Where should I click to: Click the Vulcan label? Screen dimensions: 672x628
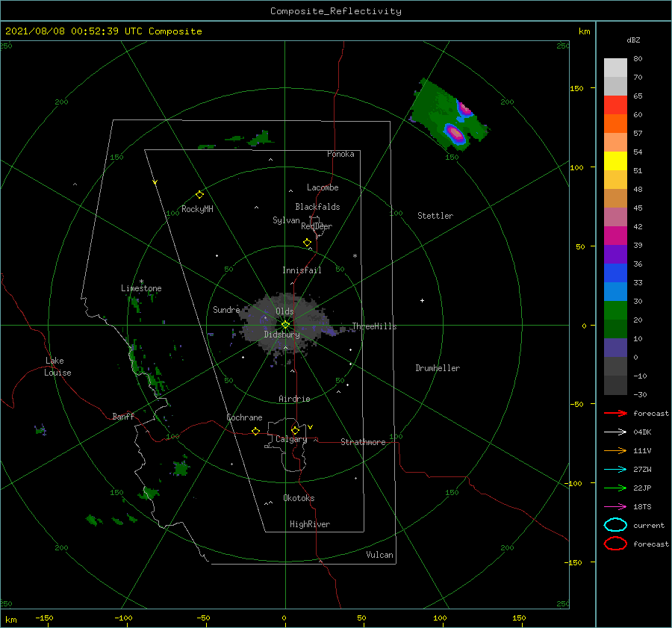click(x=380, y=555)
